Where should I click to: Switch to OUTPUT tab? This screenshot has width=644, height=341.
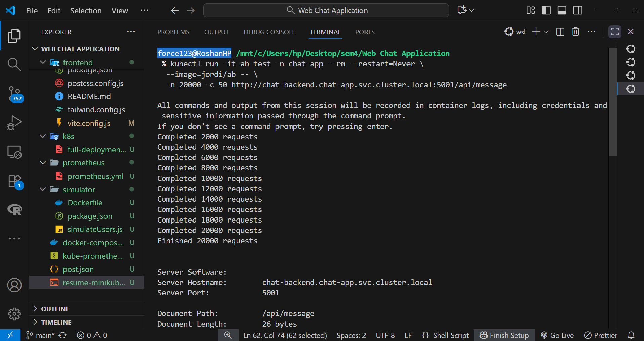(x=216, y=32)
